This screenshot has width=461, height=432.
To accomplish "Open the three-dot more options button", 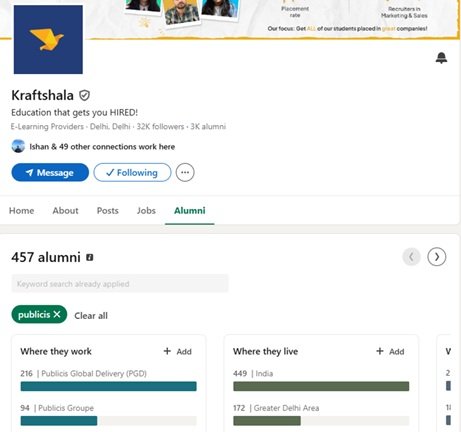I will (185, 172).
